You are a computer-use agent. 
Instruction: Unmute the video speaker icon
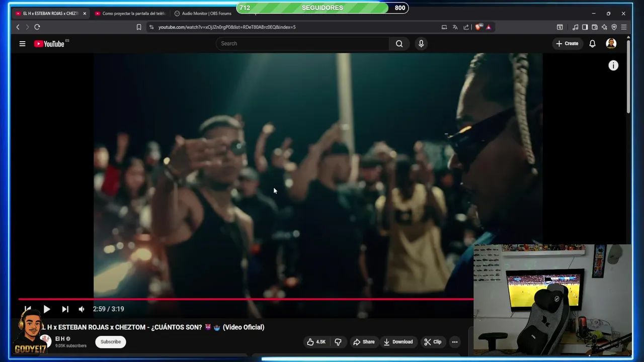click(82, 309)
